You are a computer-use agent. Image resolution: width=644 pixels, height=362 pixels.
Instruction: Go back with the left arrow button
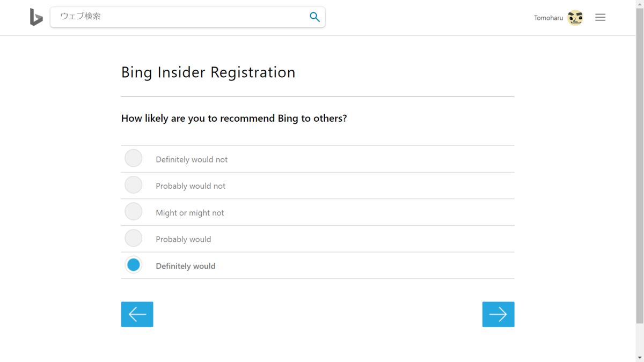(x=137, y=314)
